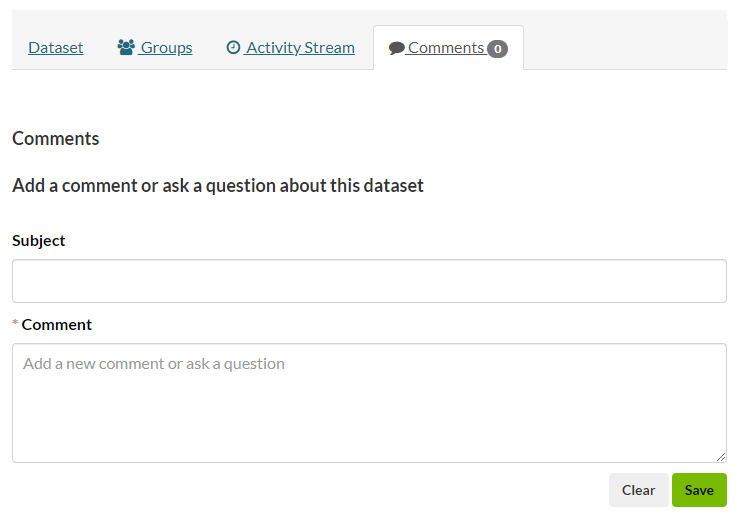
Task: Click the 'Add a new comment' placeholder text
Action: pyautogui.click(x=154, y=364)
